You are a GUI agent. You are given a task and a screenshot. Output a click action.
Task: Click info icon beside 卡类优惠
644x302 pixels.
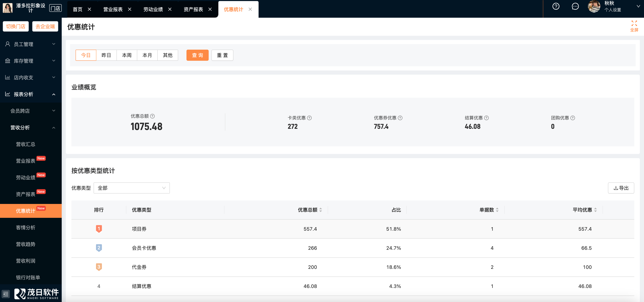[x=309, y=118]
